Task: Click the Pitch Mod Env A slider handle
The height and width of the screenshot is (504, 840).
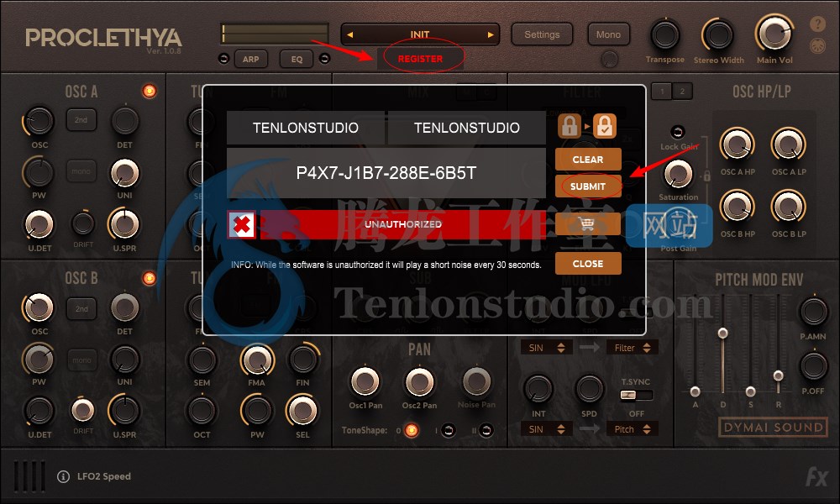Action: tap(695, 391)
